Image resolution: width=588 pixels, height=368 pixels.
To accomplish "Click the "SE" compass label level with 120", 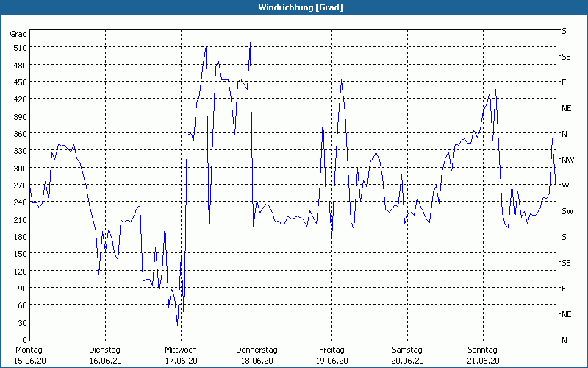I will pyautogui.click(x=566, y=263).
